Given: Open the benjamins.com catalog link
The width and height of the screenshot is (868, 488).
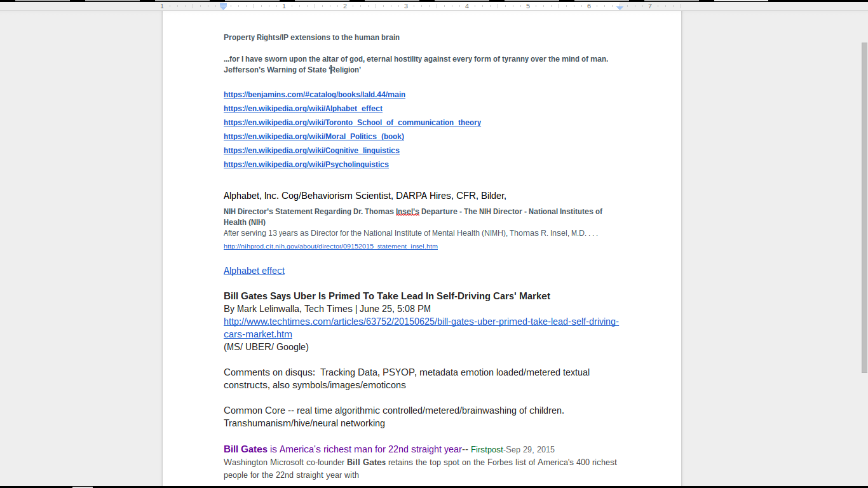Looking at the screenshot, I should point(314,95).
